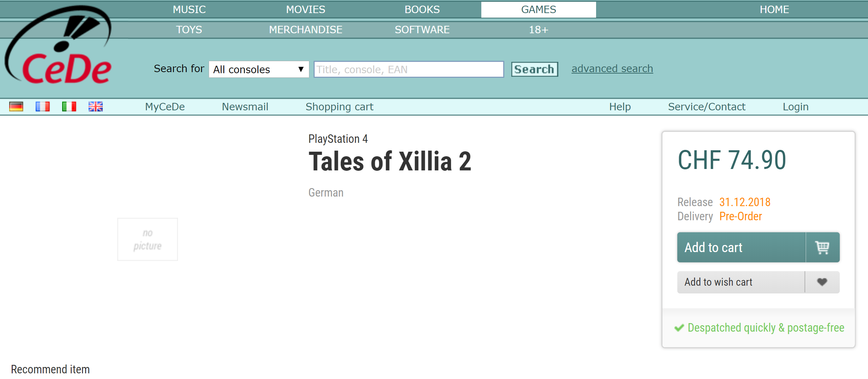Open the advanced search link
The width and height of the screenshot is (868, 379).
pyautogui.click(x=612, y=69)
